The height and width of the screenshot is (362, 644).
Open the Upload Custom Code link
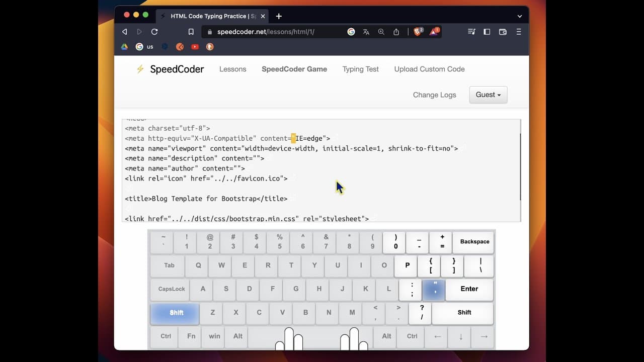pos(430,69)
